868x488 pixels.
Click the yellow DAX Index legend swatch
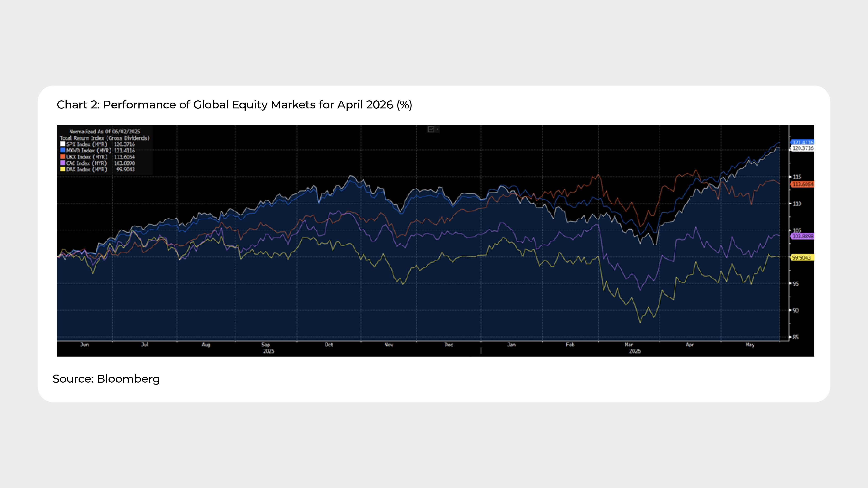62,169
